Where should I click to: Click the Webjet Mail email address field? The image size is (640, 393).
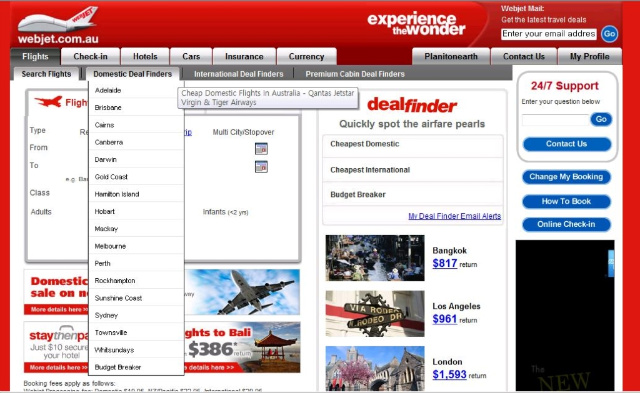[x=549, y=34]
